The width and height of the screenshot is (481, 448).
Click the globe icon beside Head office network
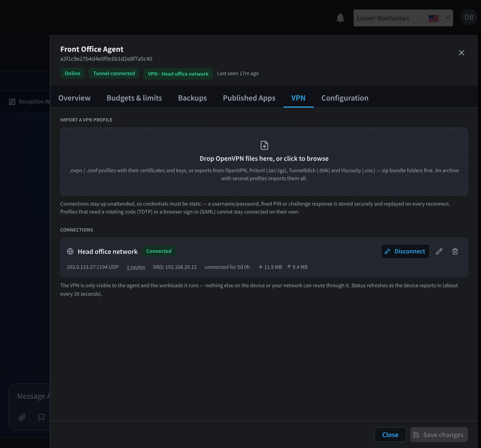[x=70, y=251]
